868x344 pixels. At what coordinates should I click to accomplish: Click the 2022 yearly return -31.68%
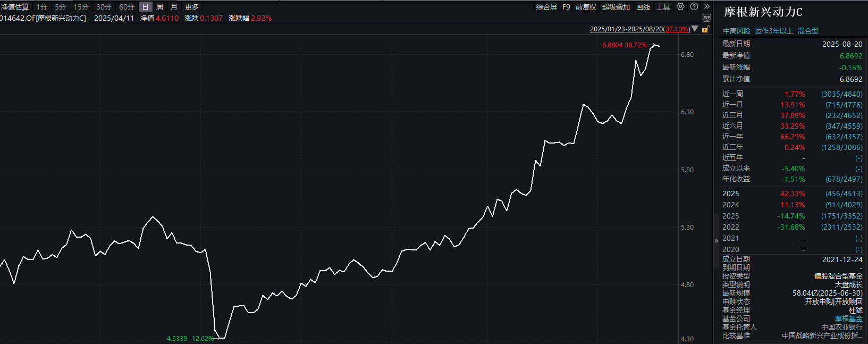tap(791, 227)
